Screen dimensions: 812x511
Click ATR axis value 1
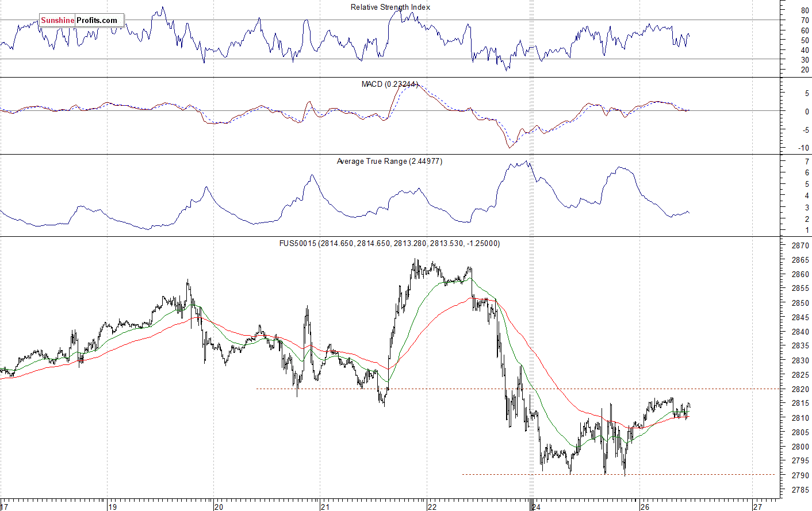[x=807, y=230]
